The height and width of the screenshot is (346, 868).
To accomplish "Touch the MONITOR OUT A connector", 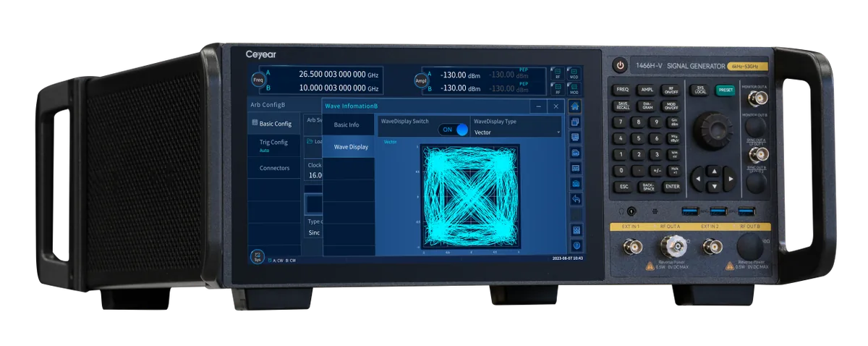I will 757,98.
